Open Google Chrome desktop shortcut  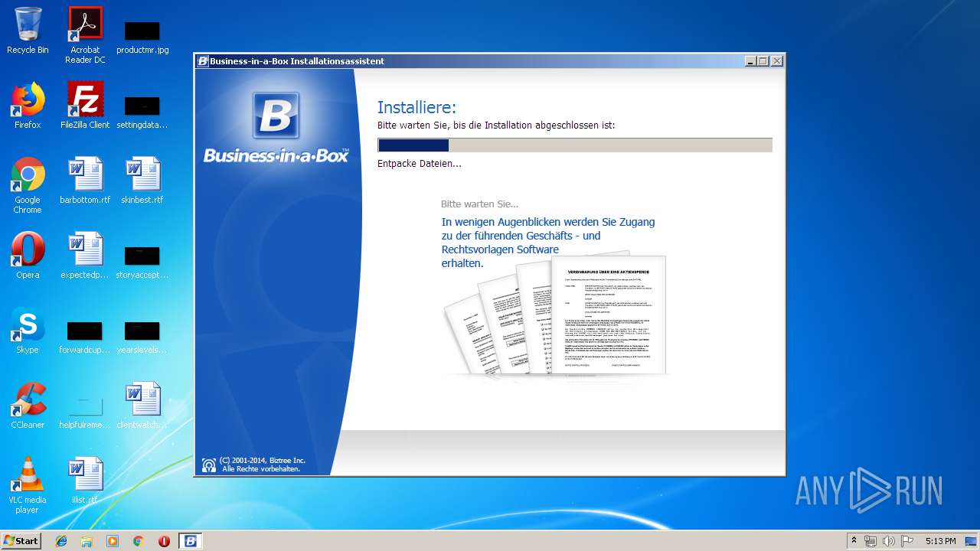click(28, 185)
